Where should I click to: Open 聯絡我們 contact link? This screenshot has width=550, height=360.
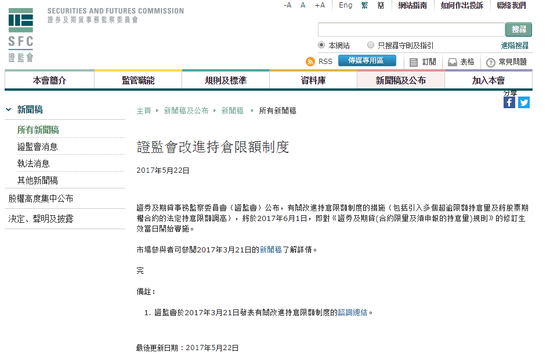pyautogui.click(x=511, y=5)
